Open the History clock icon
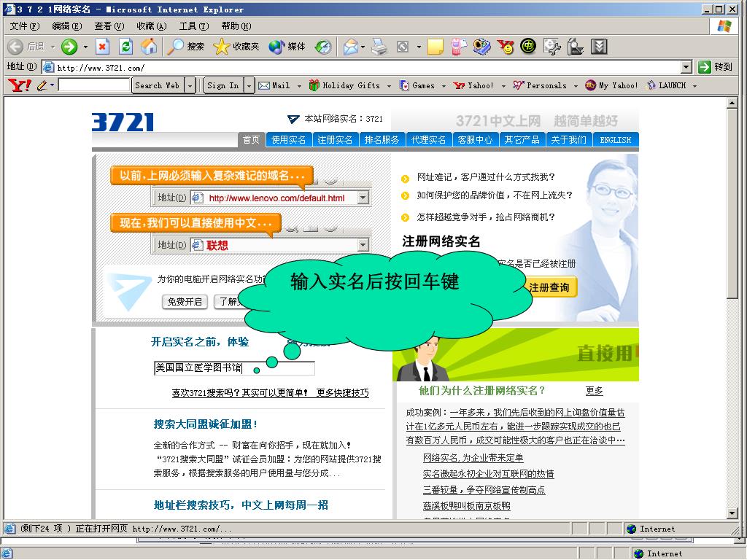Screen dimensions: 747x560 point(323,47)
